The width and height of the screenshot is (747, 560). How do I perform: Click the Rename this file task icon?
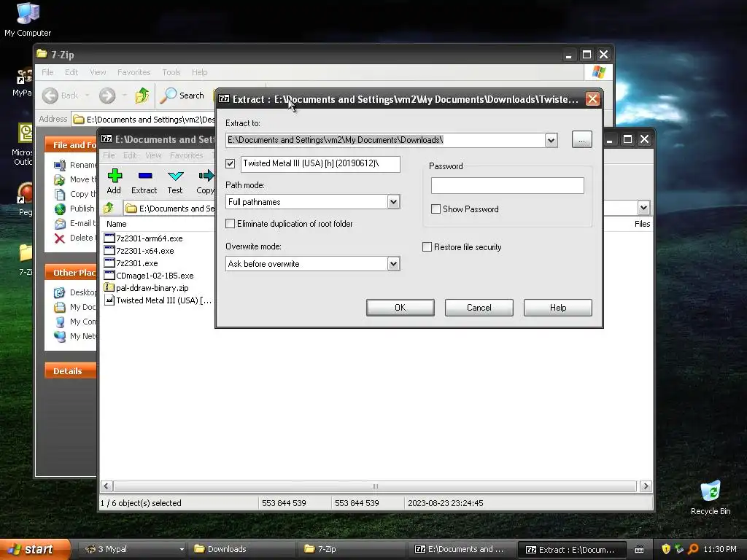pos(60,165)
